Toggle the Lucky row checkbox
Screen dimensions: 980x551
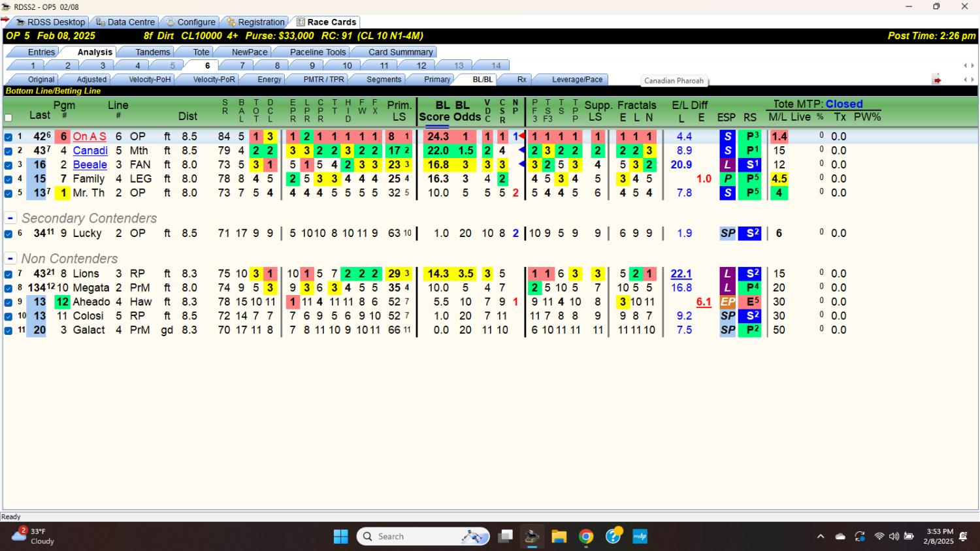point(8,234)
